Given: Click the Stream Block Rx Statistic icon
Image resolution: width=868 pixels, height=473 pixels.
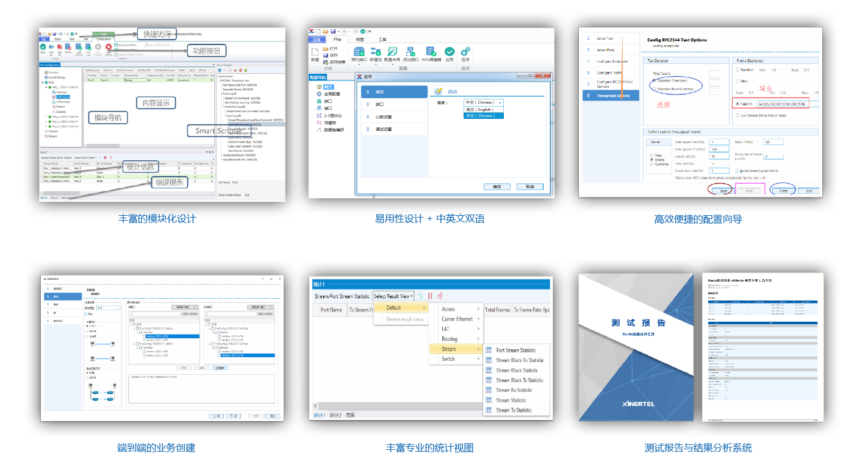Looking at the screenshot, I should coord(489,360).
